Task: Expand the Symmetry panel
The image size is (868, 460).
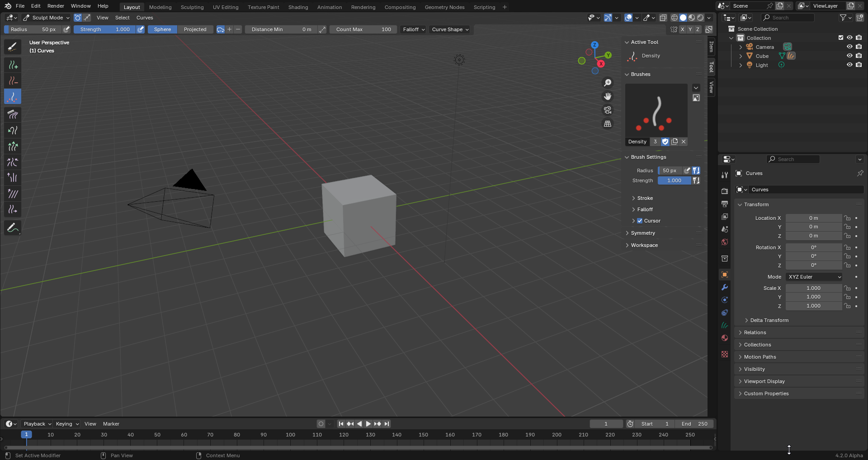Action: (x=643, y=233)
